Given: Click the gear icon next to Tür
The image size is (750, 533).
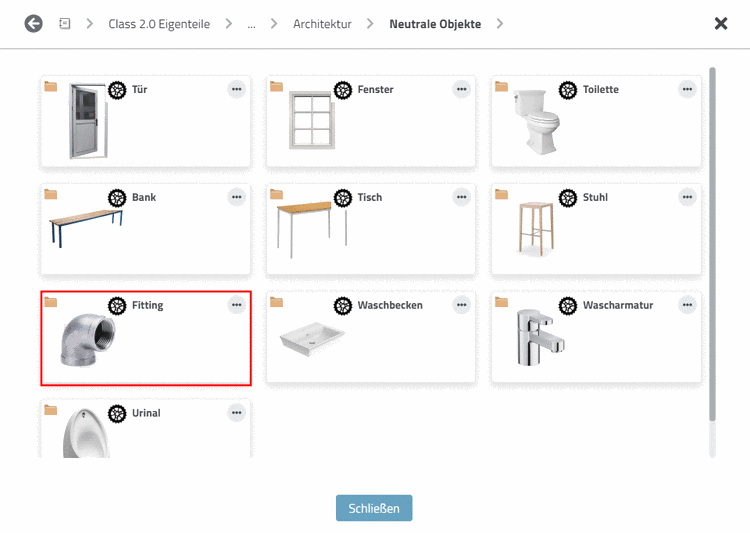Looking at the screenshot, I should click(117, 90).
